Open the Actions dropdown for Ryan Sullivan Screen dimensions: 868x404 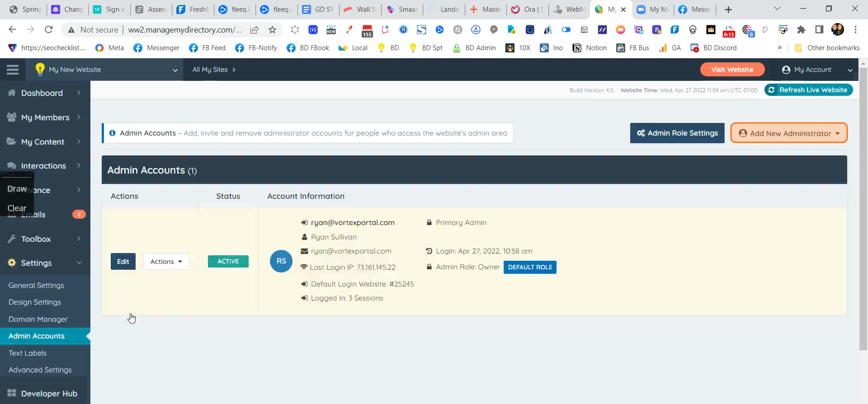(166, 262)
